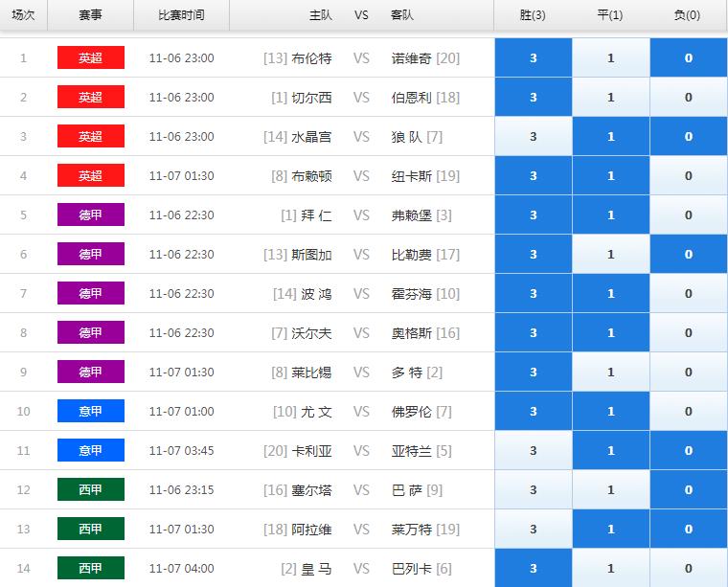Toggle win (3) for 皇马 vs 巴列卡
Image resolution: width=728 pixels, height=587 pixels.
[x=534, y=568]
